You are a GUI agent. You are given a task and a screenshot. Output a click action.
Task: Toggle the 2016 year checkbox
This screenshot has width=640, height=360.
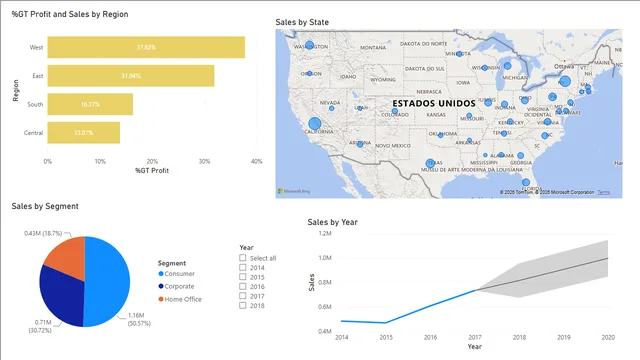(x=242, y=286)
